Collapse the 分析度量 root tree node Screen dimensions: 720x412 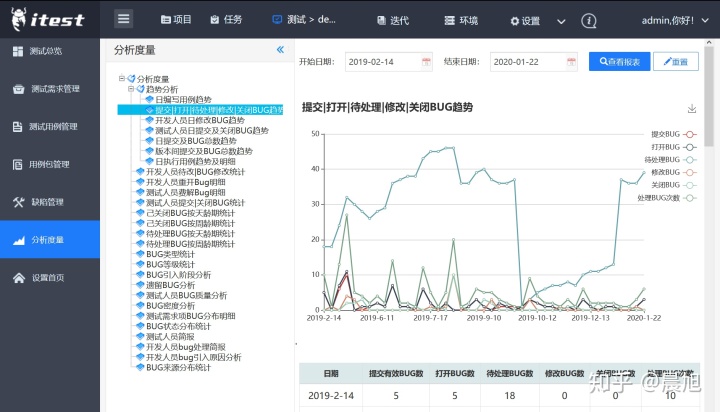tap(122, 79)
